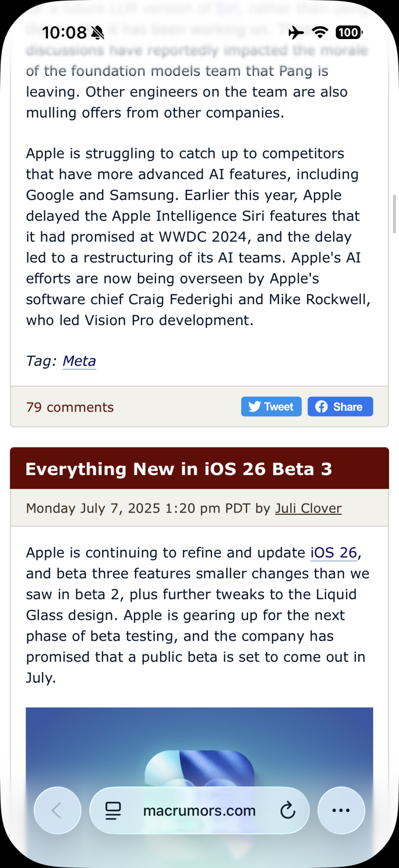Open the Juli Clover author link

308,508
